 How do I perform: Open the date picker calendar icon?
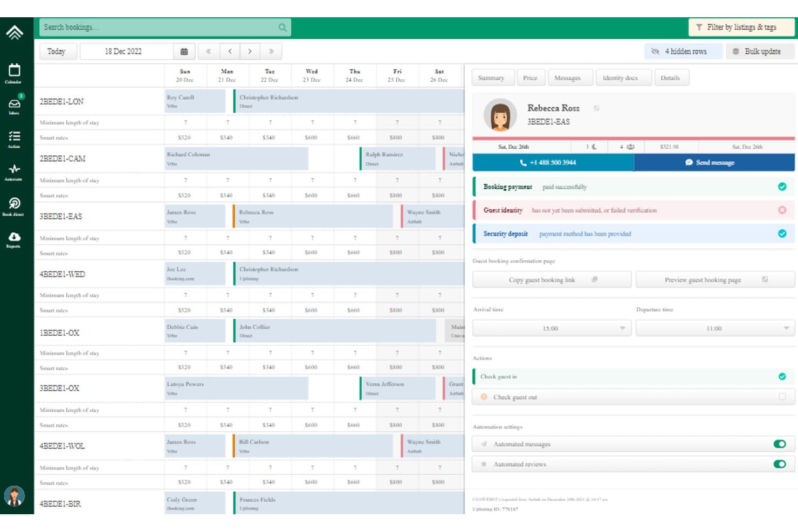click(x=184, y=52)
